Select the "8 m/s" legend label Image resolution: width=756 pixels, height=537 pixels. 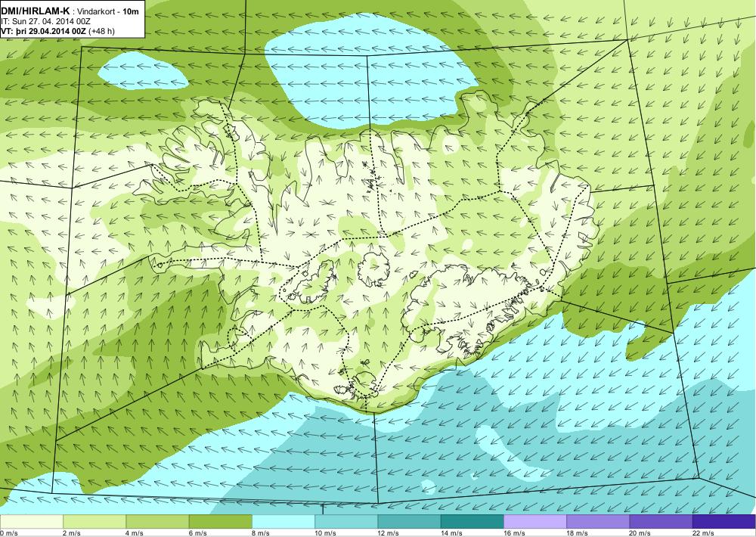pyautogui.click(x=261, y=533)
